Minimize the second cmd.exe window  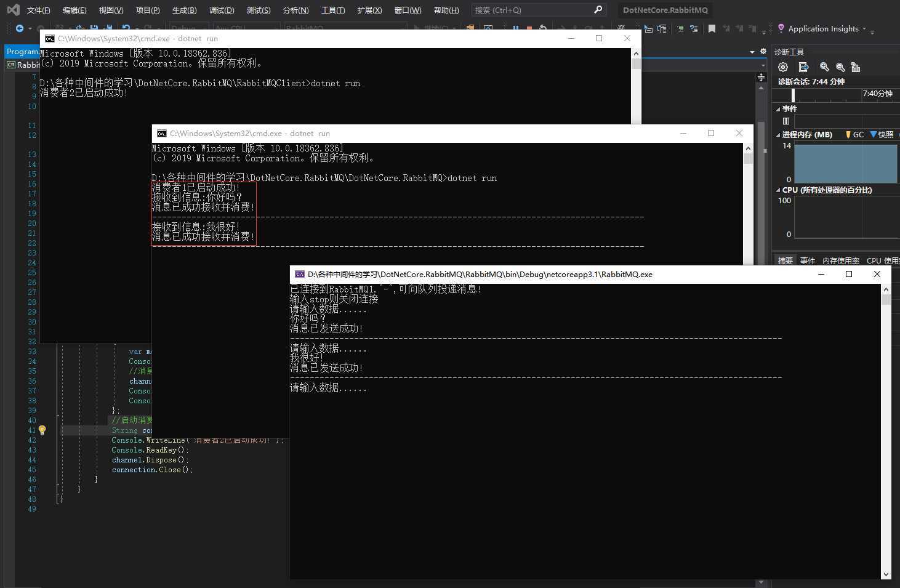(x=683, y=133)
